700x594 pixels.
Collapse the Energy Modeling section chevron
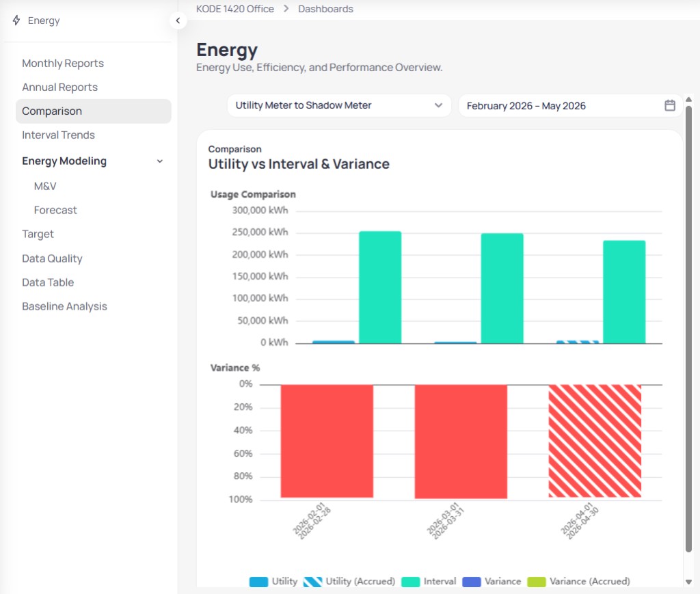coord(160,161)
